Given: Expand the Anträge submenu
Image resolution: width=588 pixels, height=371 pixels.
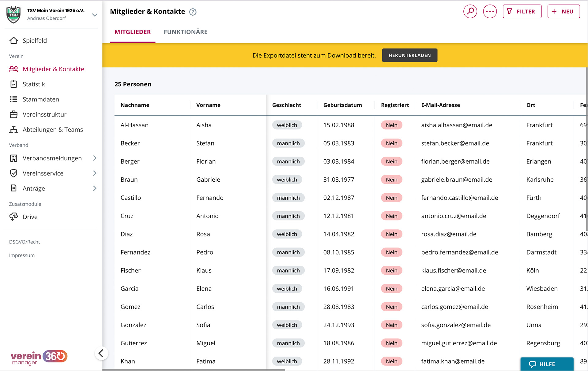Looking at the screenshot, I should [95, 188].
